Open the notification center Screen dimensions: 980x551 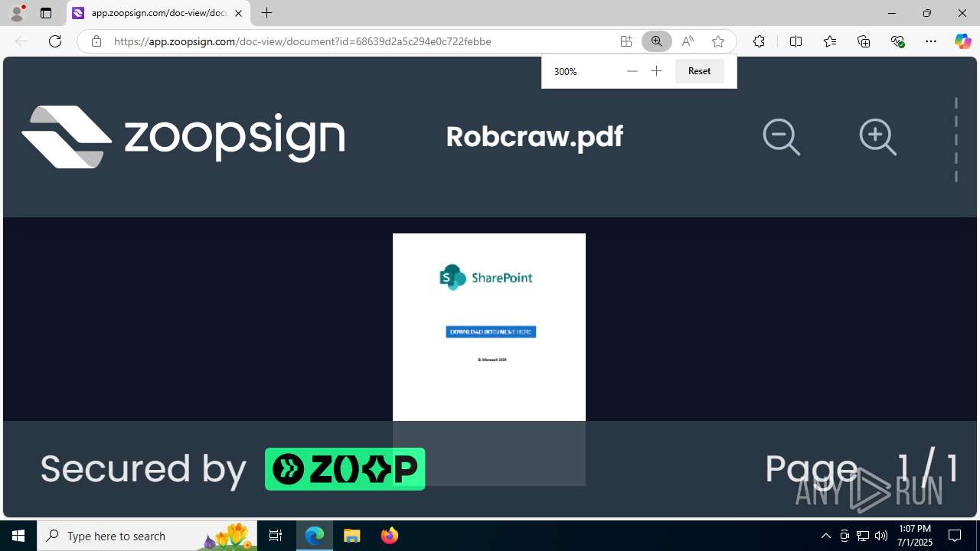pyautogui.click(x=955, y=536)
